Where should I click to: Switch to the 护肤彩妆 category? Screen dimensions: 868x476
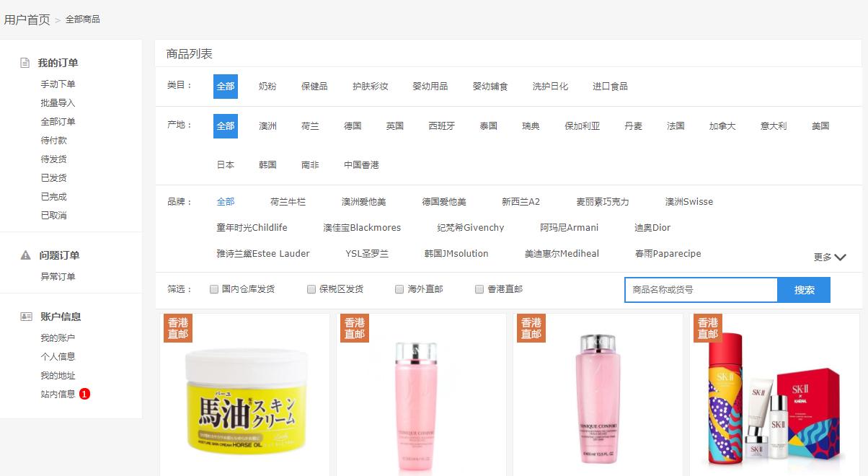(x=372, y=86)
